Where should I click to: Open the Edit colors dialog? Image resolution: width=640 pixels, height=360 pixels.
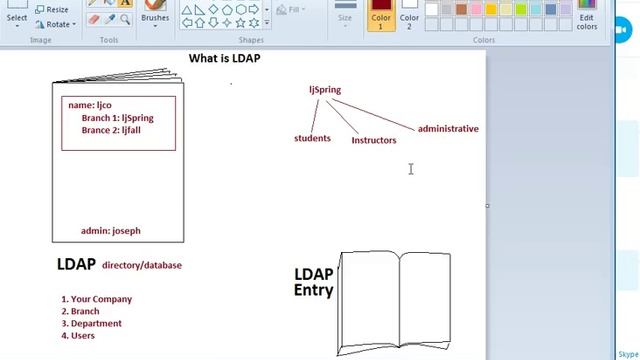point(587,15)
